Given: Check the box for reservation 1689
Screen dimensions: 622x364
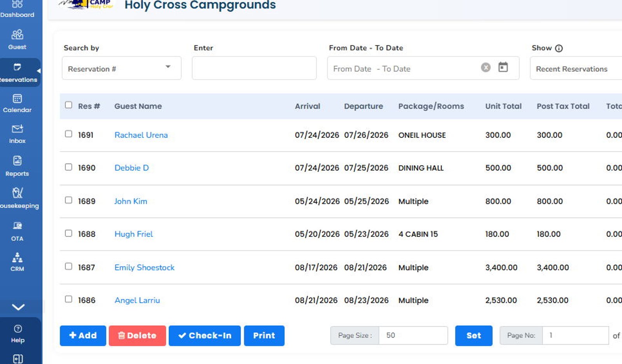Looking at the screenshot, I should 68,200.
